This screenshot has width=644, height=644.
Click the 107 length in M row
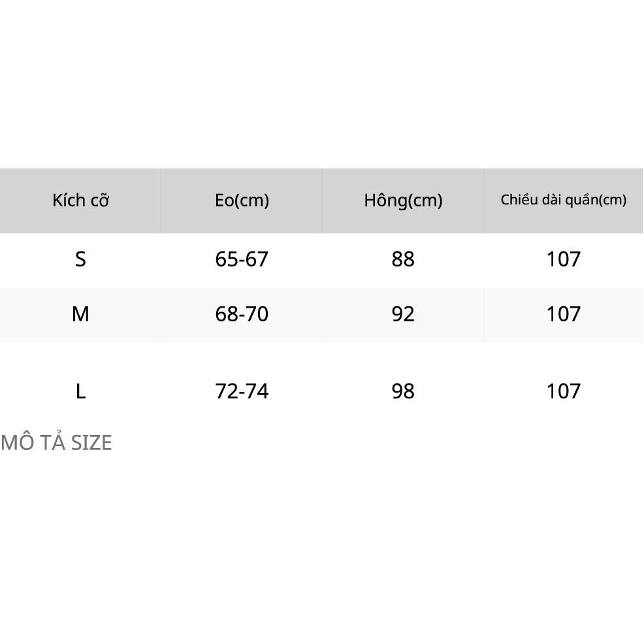point(563,314)
